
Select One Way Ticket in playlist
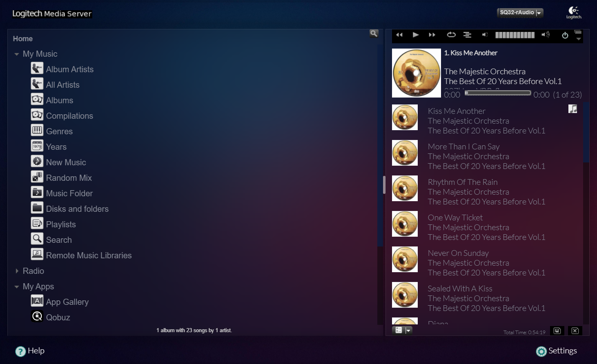point(455,218)
